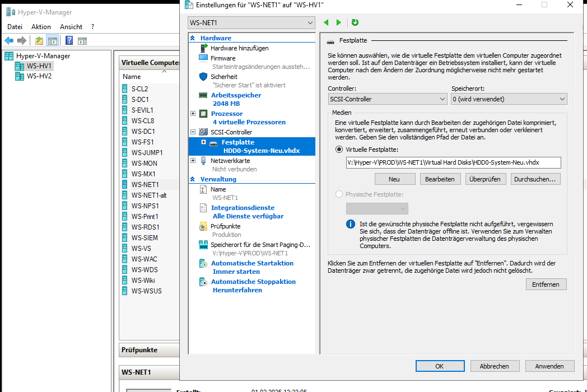Open the Aktion menu

coord(41,26)
